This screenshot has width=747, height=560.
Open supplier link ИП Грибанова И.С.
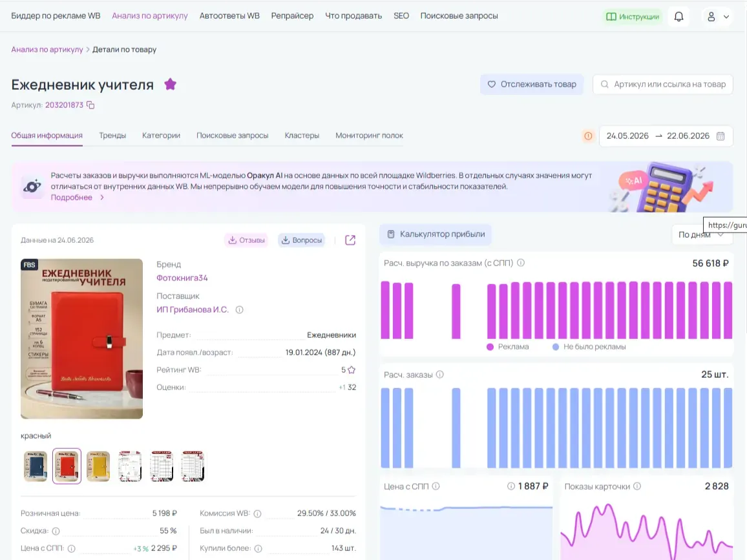[x=193, y=310]
